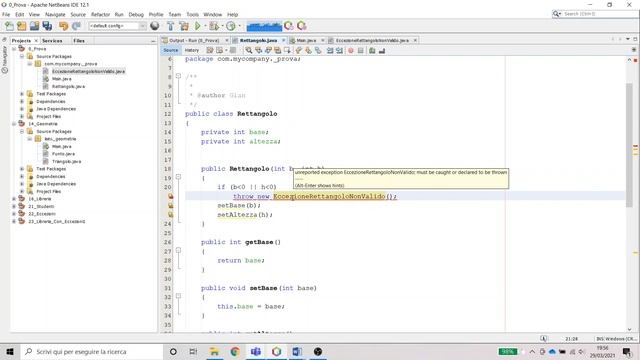640x360 pixels.
Task: Click the History view button
Action: [x=191, y=50]
